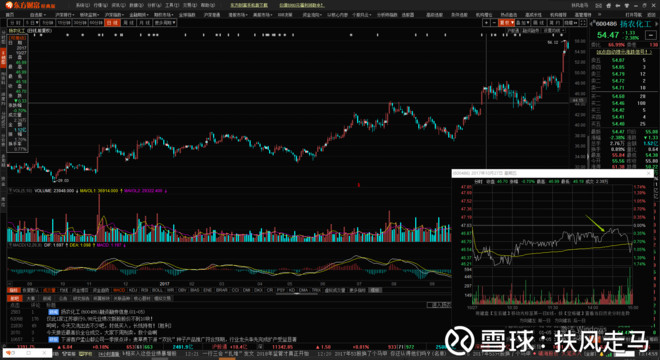Open the 行情 menu
Viewport: 660px width, 360px height.
click(101, 5)
